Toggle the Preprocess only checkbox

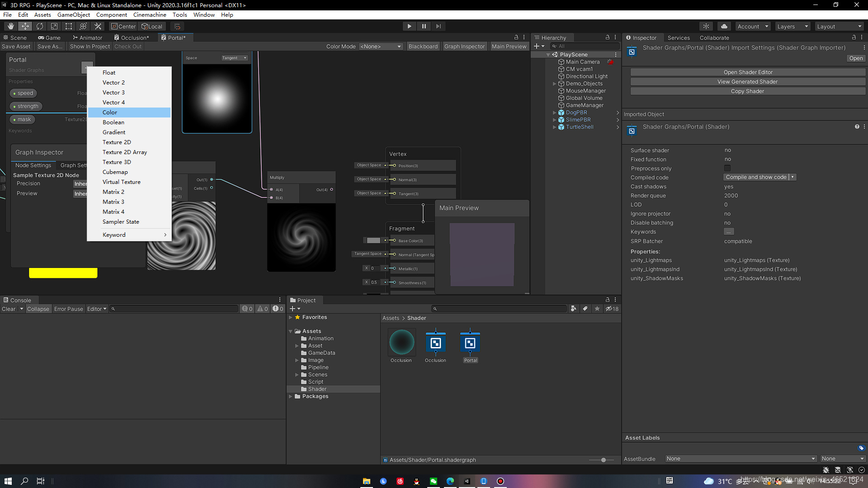[x=727, y=168]
